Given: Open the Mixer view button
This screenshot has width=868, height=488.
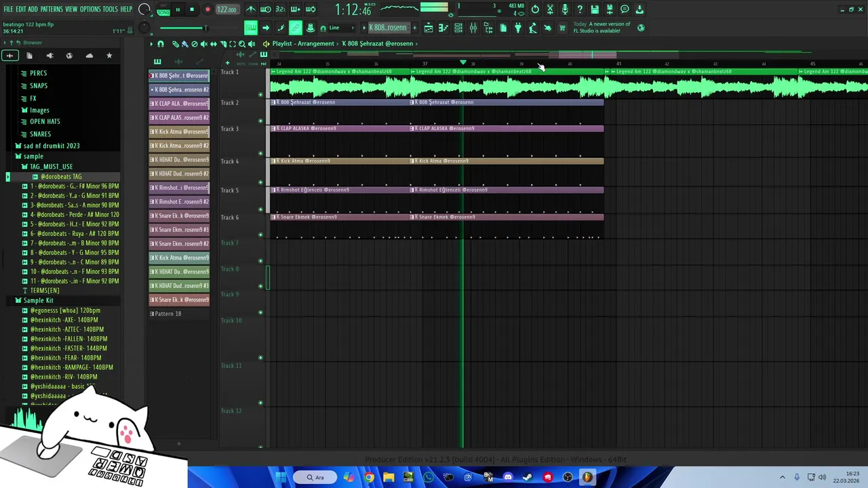Looking at the screenshot, I should [x=473, y=28].
